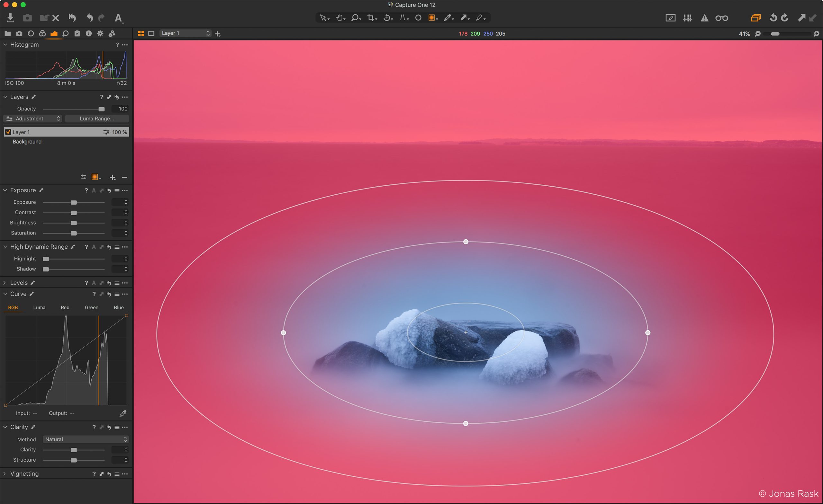Click the focus mask glasses icon
The height and width of the screenshot is (504, 823).
[722, 18]
